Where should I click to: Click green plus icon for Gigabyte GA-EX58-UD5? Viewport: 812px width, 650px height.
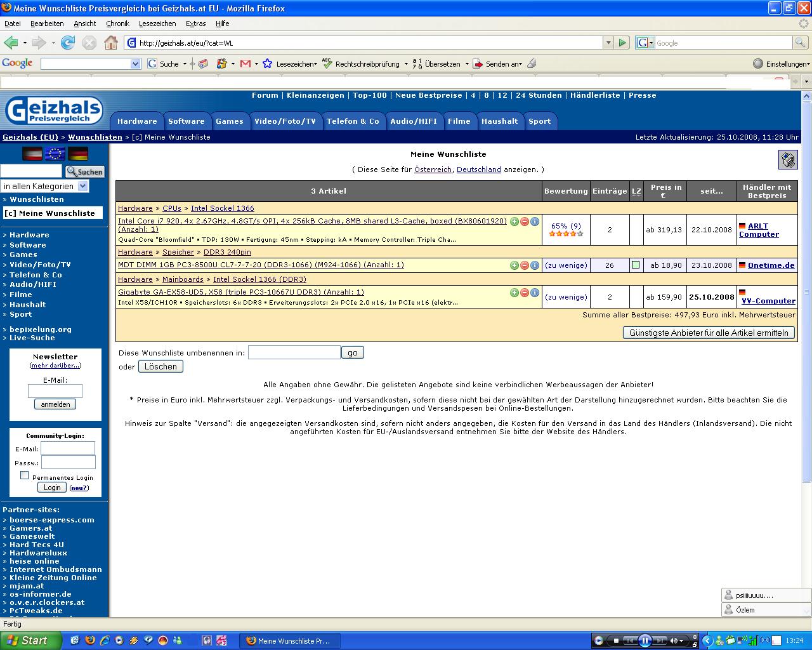[x=514, y=293]
